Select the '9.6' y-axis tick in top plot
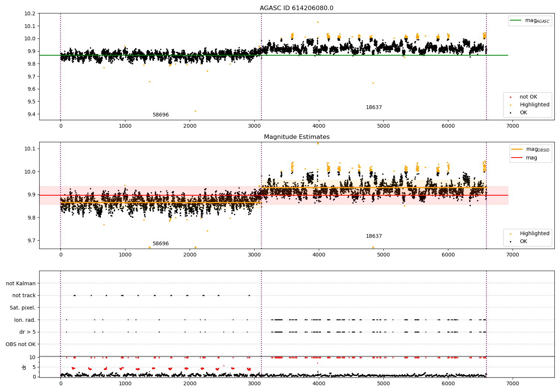This screenshot has width=560, height=392. (x=32, y=89)
